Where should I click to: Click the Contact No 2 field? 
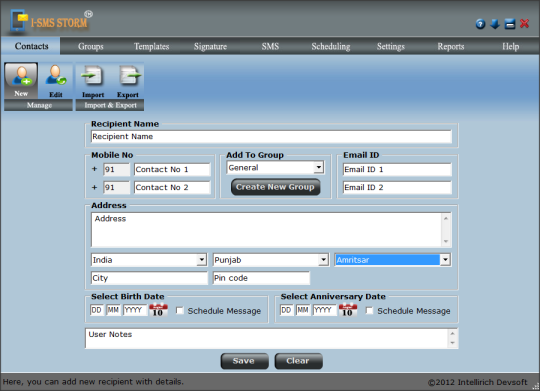pyautogui.click(x=172, y=187)
